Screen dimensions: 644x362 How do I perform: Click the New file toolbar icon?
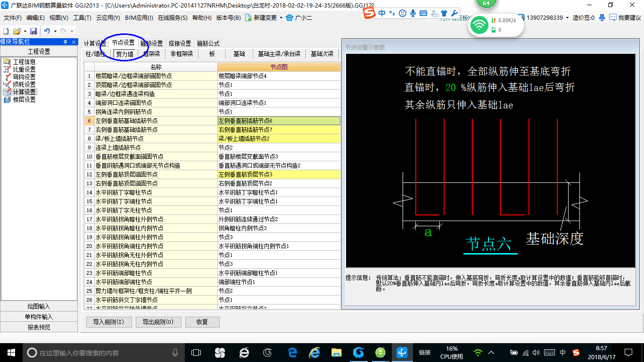click(6, 31)
